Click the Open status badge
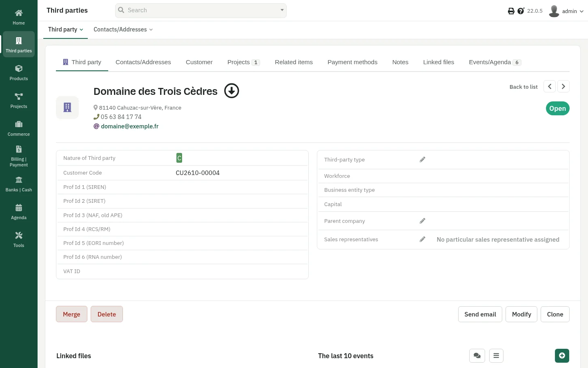 [x=557, y=108]
